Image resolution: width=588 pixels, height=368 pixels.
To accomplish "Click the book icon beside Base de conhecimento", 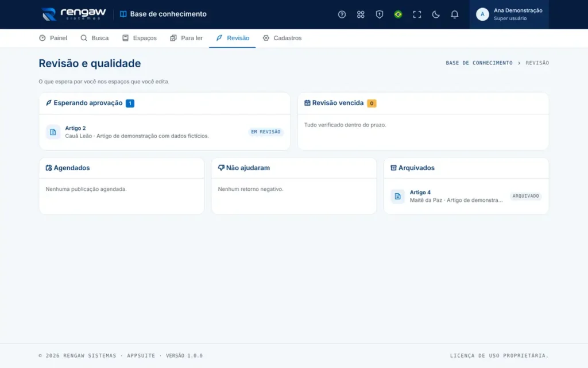I will click(x=123, y=14).
